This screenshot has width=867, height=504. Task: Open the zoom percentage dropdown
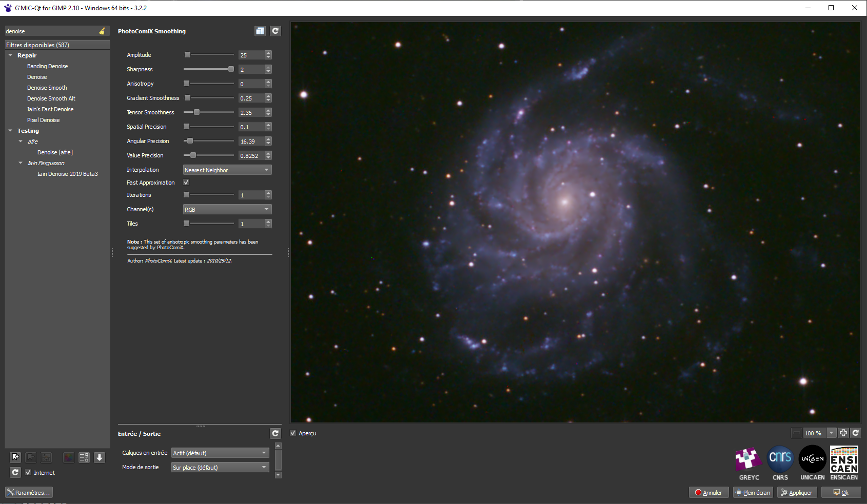coord(831,433)
